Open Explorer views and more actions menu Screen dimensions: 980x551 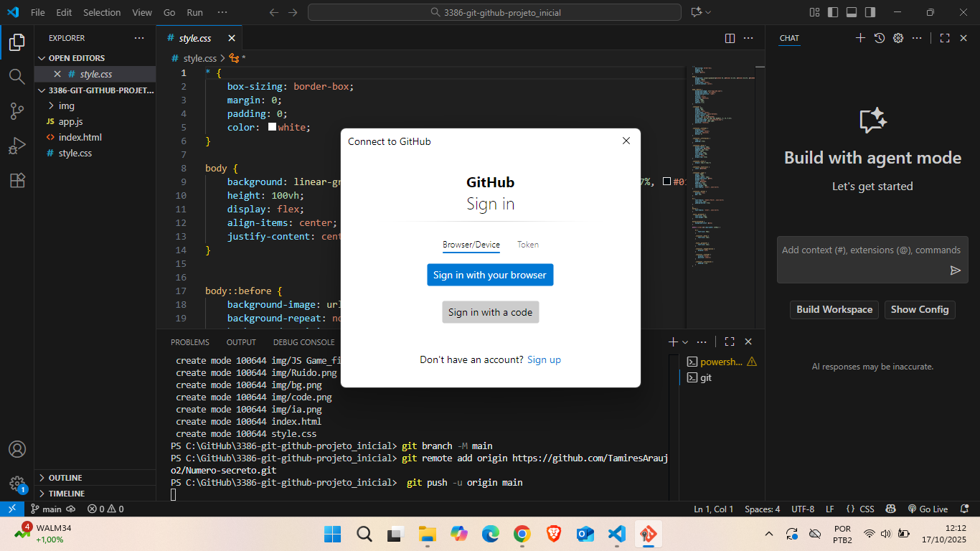click(x=139, y=38)
